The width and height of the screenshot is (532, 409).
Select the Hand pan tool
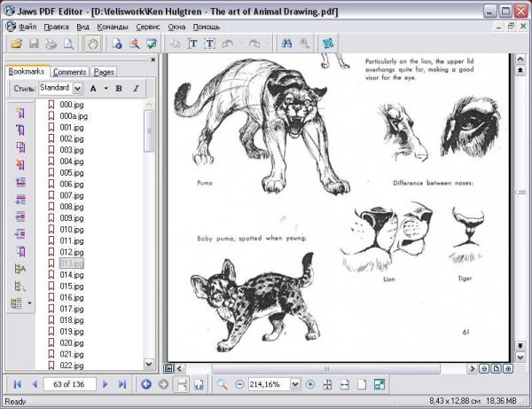(x=91, y=43)
